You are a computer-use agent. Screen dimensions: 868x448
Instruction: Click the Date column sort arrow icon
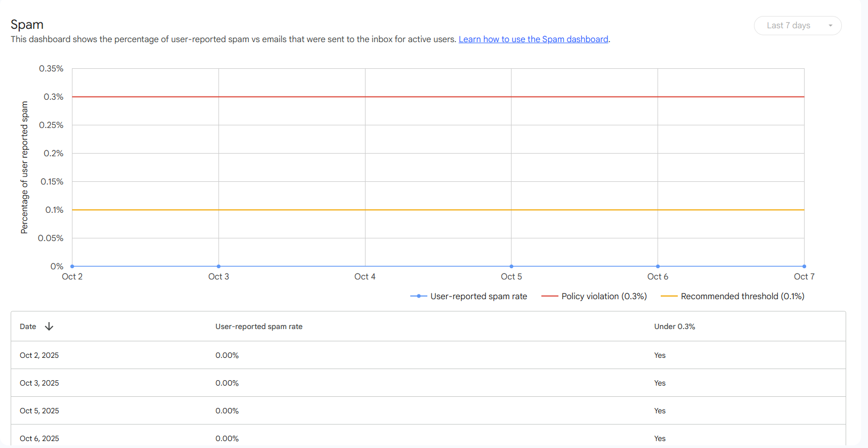click(49, 326)
